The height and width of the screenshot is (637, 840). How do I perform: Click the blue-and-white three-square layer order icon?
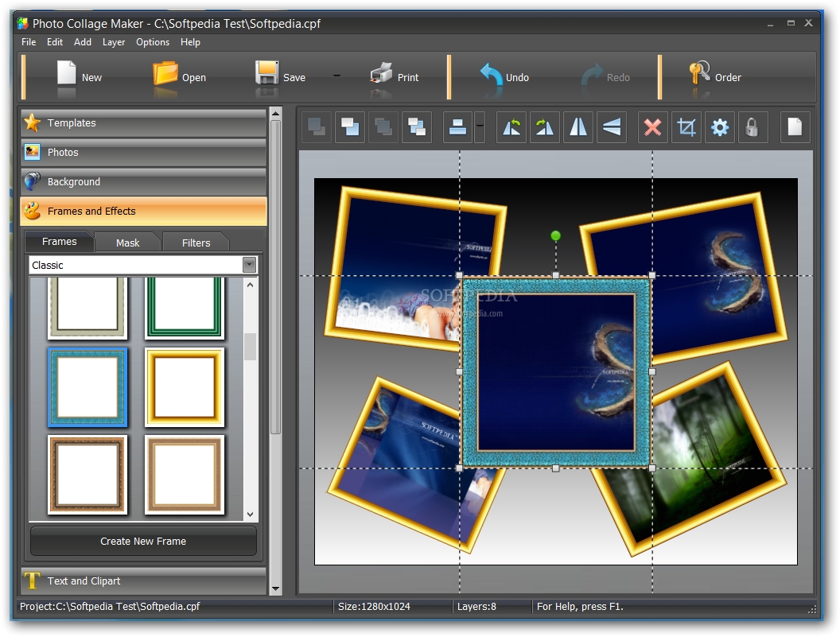pyautogui.click(x=416, y=127)
